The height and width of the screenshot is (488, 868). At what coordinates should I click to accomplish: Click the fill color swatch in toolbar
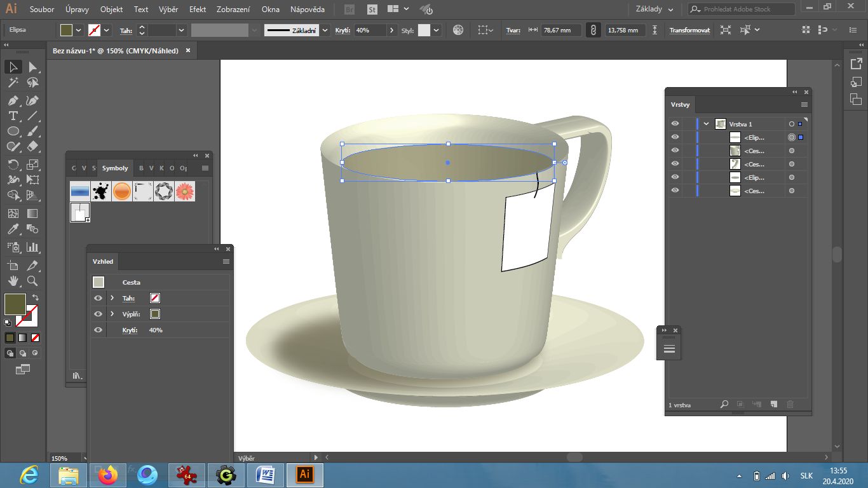click(x=15, y=304)
